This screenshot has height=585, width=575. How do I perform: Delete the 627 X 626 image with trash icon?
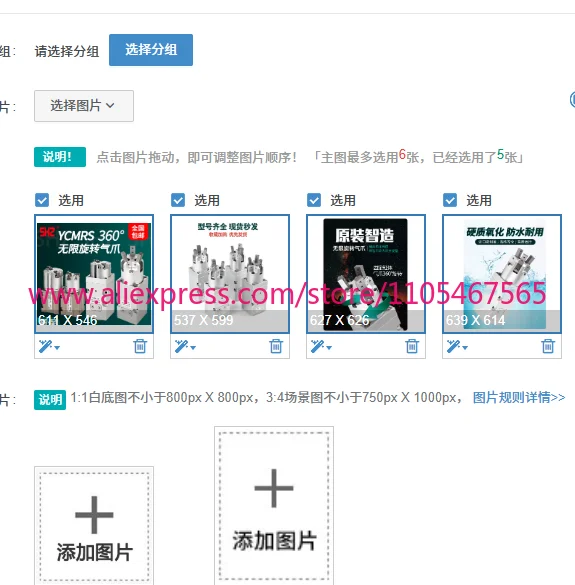(x=412, y=346)
